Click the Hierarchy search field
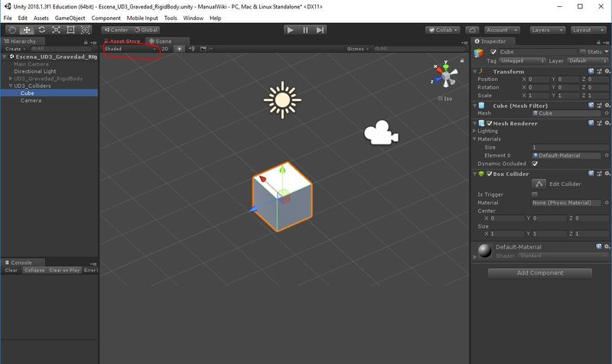 pos(60,49)
